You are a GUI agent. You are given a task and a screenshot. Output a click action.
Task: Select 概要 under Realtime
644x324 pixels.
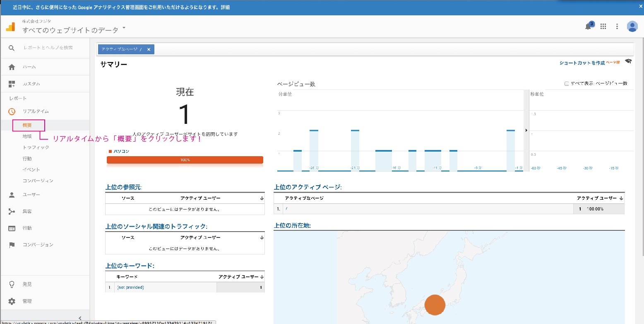(27, 125)
